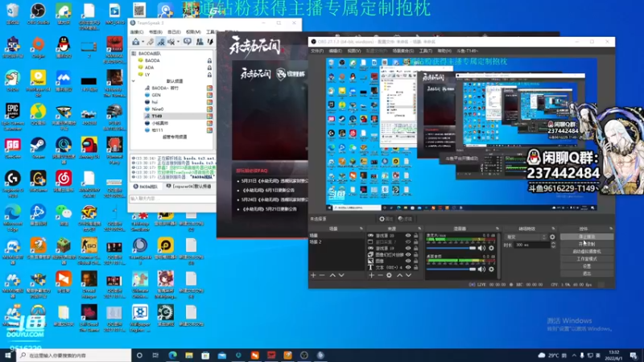Pop out the 来源 dock panel icon

(x=419, y=228)
